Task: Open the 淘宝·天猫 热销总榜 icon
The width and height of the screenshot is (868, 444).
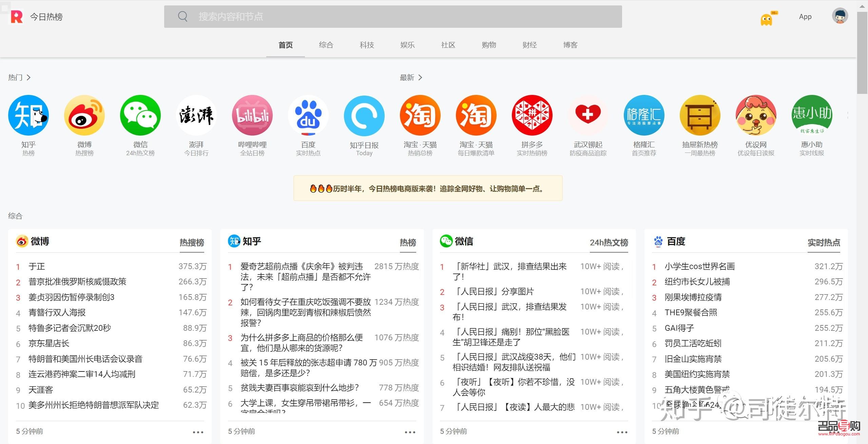Action: (x=420, y=115)
